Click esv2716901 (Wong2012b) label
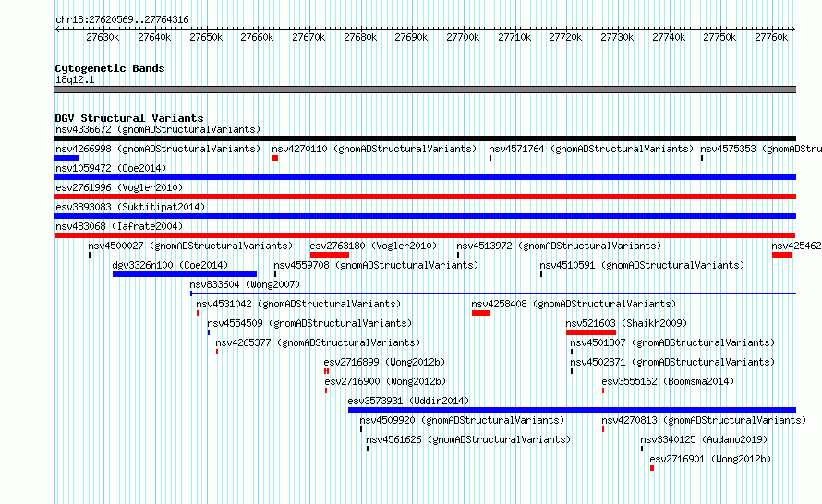822x504 pixels. [x=710, y=459]
